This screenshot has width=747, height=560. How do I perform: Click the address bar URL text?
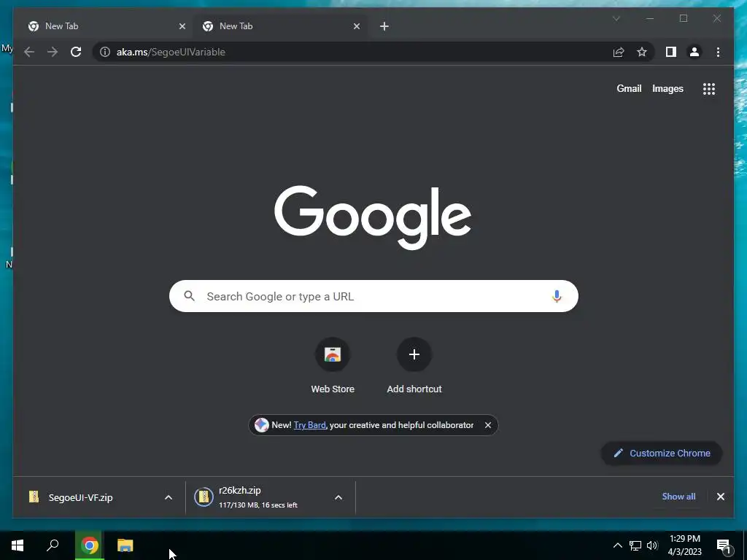[171, 52]
